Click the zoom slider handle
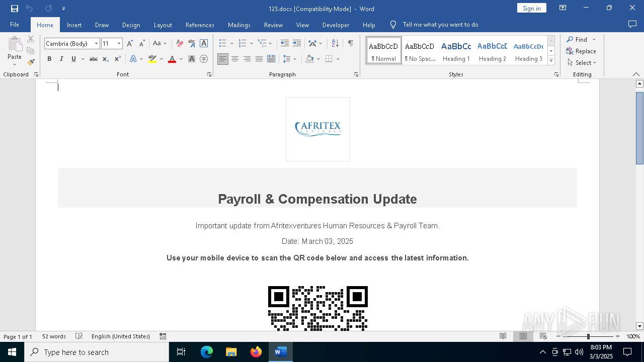The height and width of the screenshot is (362, 644). pos(588,336)
